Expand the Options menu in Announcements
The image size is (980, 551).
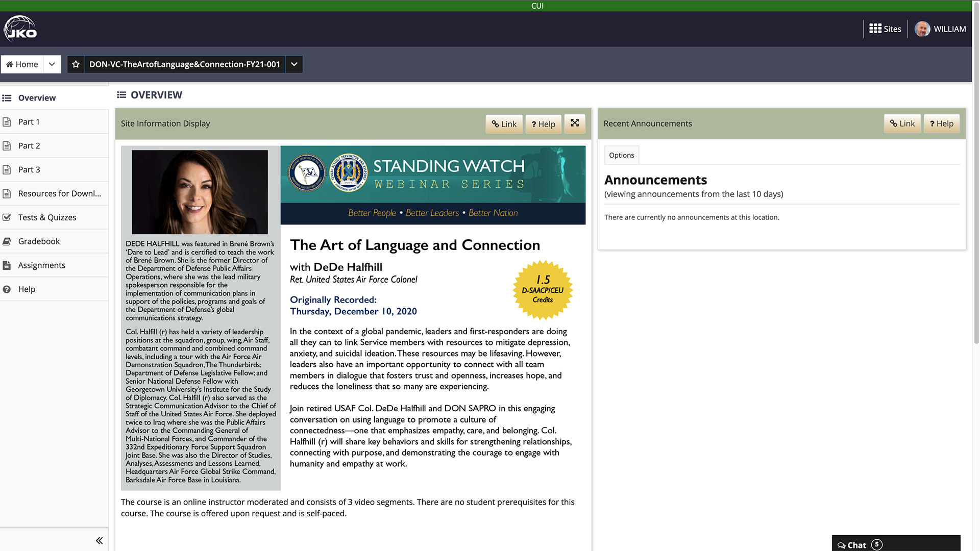pos(621,155)
